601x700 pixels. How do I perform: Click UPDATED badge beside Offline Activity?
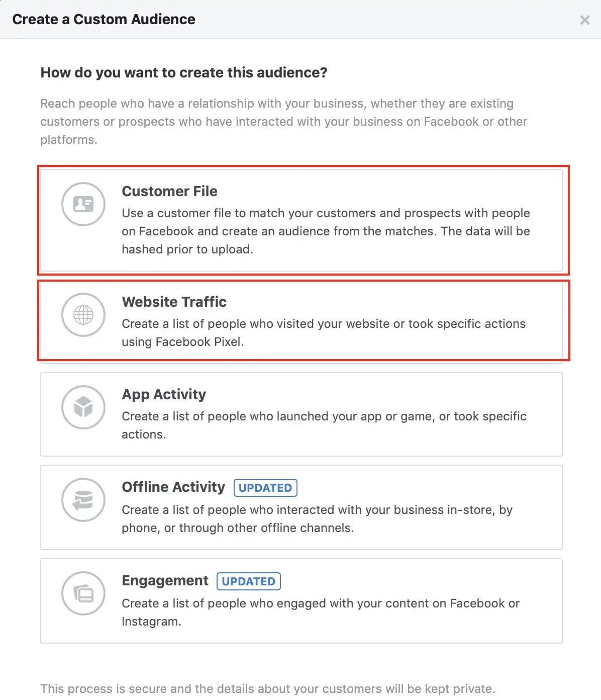[265, 488]
